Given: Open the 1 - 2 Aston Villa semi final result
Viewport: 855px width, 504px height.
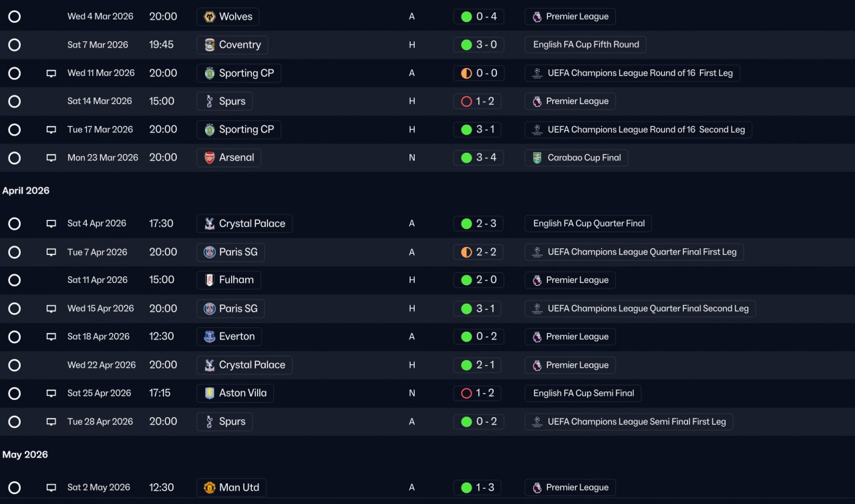Looking at the screenshot, I should [x=478, y=393].
